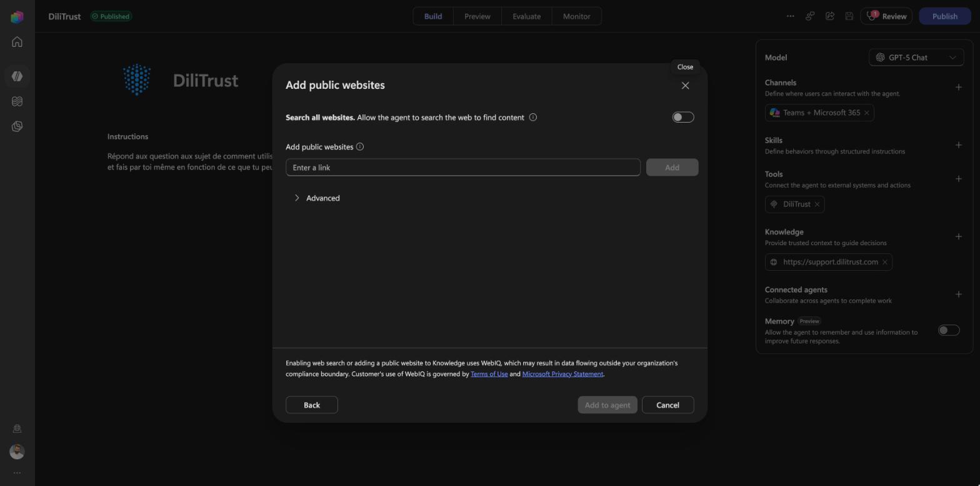Show info icon beside Add public websites label
The image size is (980, 486).
[x=360, y=147]
